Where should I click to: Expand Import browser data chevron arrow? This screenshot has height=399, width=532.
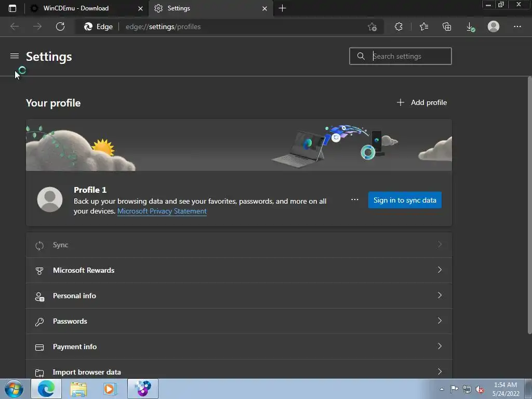440,371
